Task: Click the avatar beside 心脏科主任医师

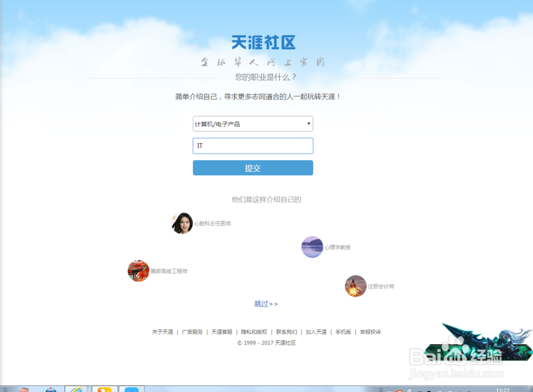Action: tap(182, 223)
